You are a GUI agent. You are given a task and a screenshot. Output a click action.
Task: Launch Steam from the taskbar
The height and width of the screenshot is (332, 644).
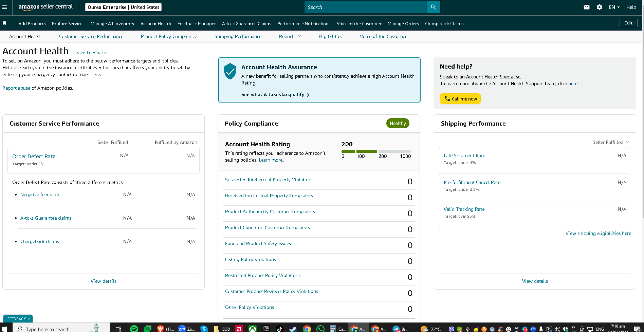click(x=293, y=329)
